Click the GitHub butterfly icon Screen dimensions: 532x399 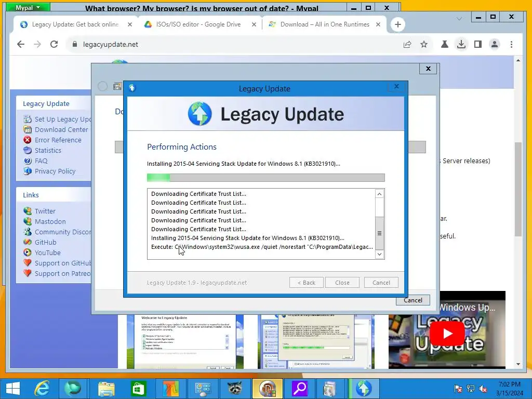(x=28, y=242)
